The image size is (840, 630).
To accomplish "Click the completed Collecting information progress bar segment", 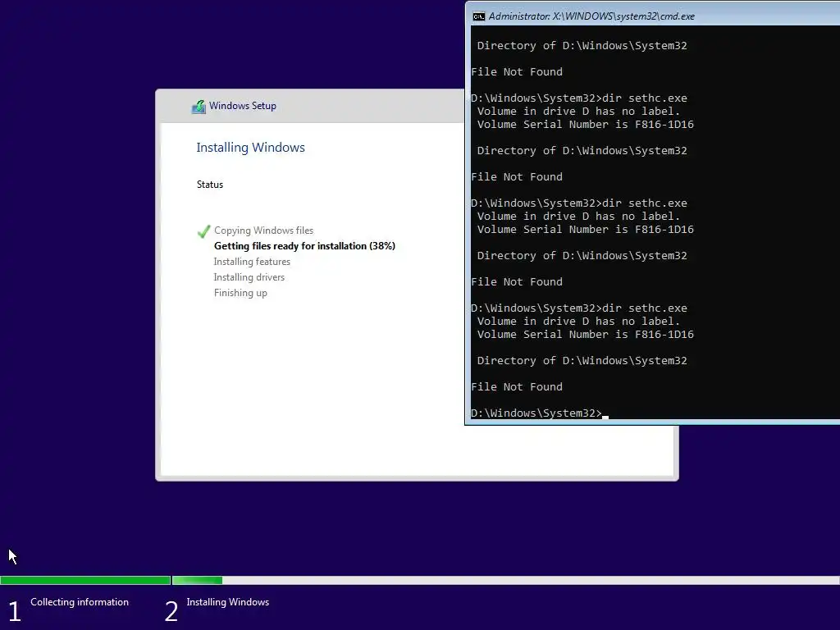I will [x=85, y=580].
